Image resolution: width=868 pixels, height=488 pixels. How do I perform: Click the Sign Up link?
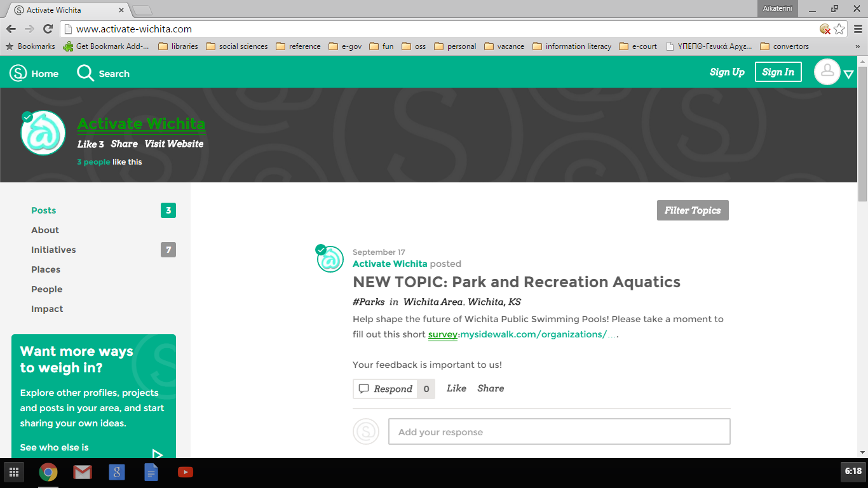click(x=727, y=72)
